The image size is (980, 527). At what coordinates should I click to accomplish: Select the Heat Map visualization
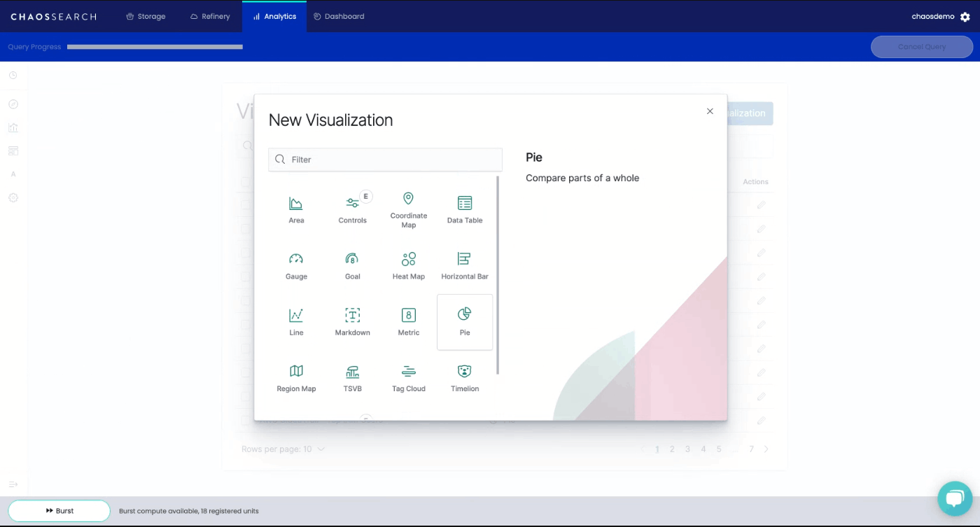coord(408,264)
